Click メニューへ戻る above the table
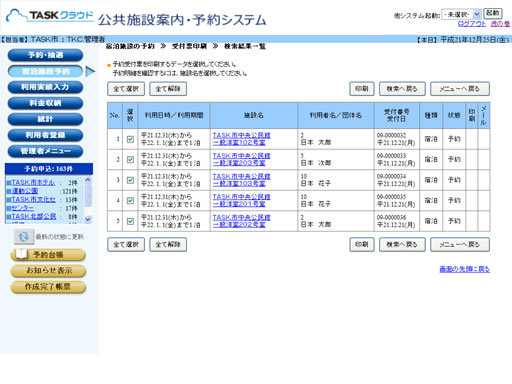The width and height of the screenshot is (512, 384). pyautogui.click(x=460, y=89)
